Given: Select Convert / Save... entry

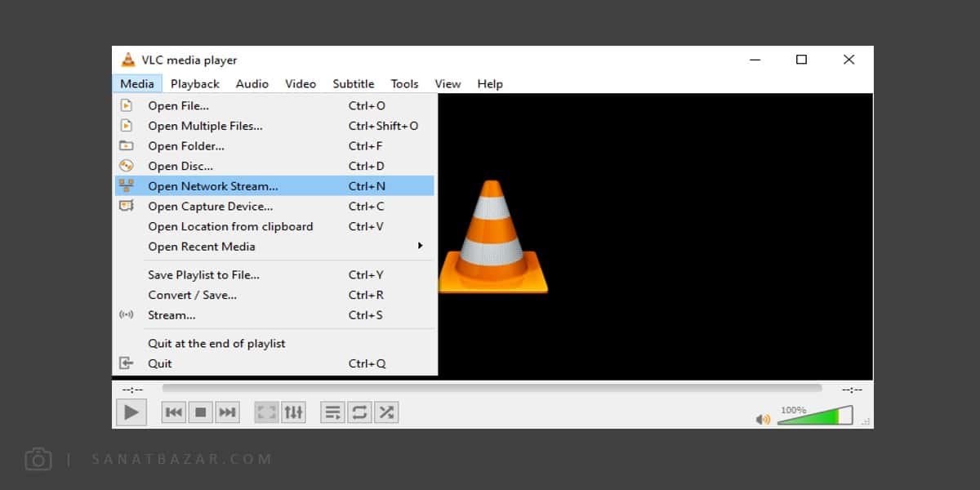Looking at the screenshot, I should (274, 295).
